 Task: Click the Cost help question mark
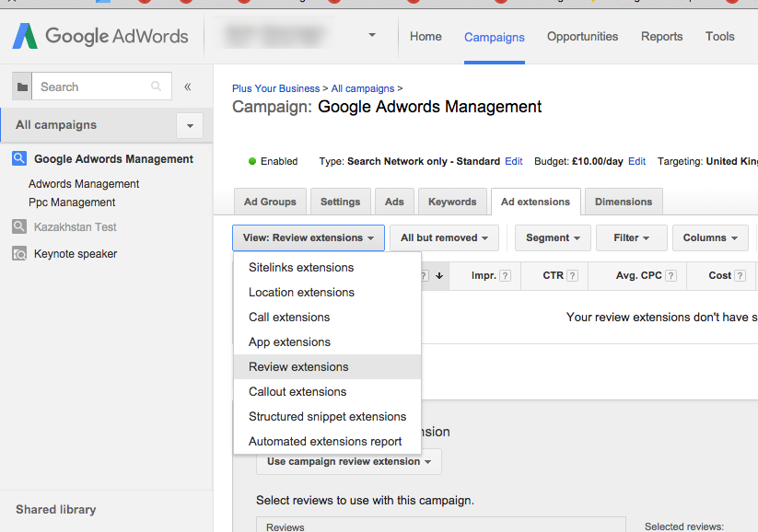coord(740,275)
